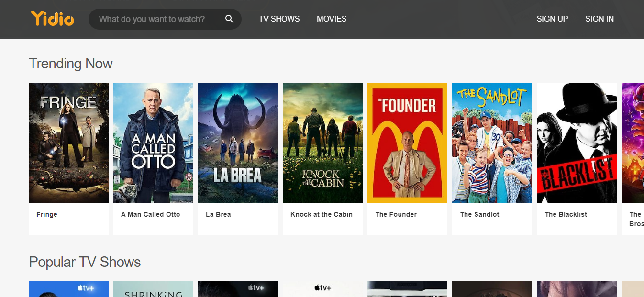
Task: Open the Fringe poster
Action: click(68, 142)
